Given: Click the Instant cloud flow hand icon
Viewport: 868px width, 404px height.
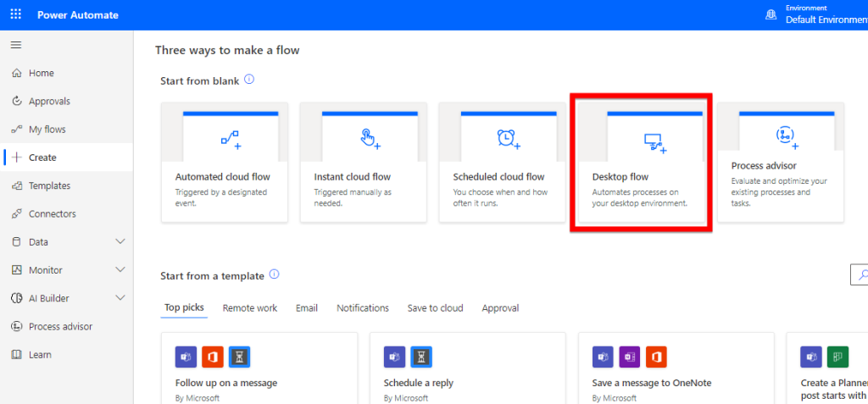Looking at the screenshot, I should 370,138.
